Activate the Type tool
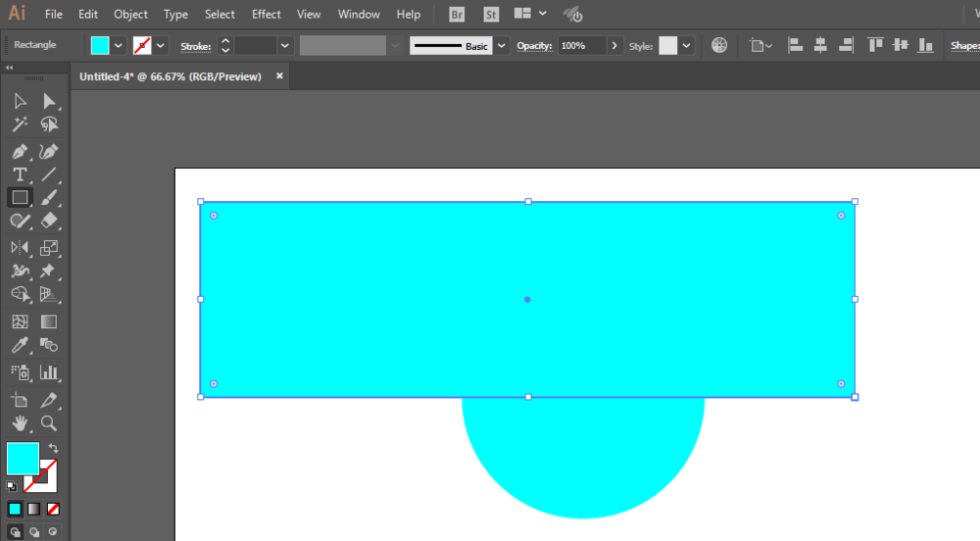Screen dimensions: 980x541 [x=20, y=174]
